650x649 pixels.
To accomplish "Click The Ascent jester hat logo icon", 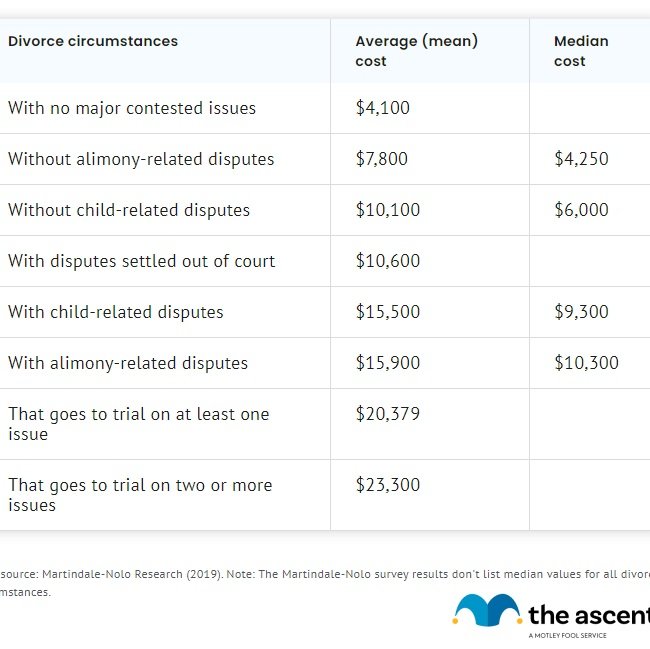I will (486, 610).
